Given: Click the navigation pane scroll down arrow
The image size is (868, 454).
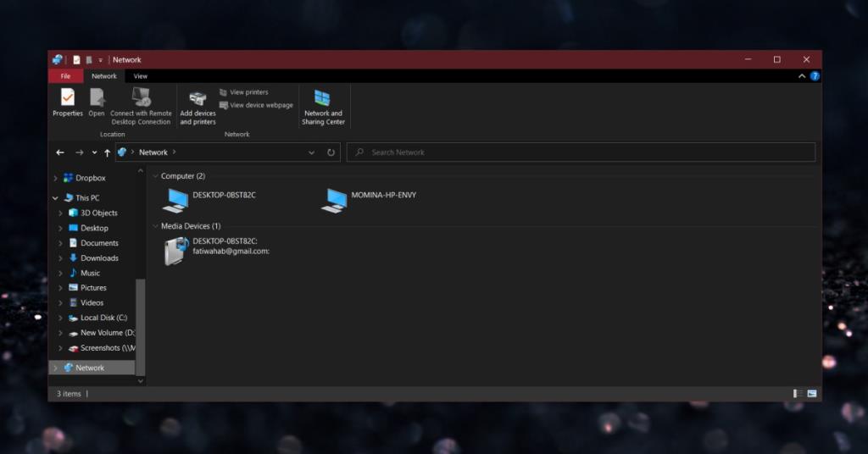Looking at the screenshot, I should point(141,381).
